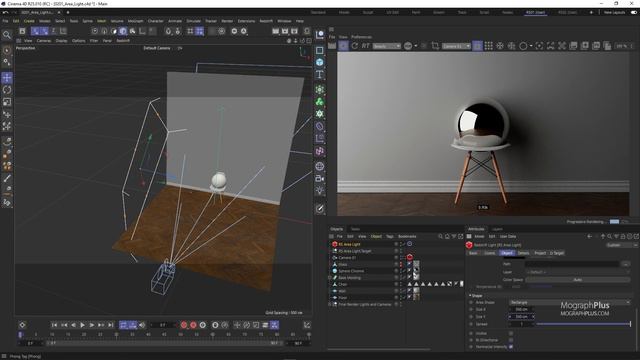Play the animation forward
The height and width of the screenshot is (360, 640).
tap(82, 325)
